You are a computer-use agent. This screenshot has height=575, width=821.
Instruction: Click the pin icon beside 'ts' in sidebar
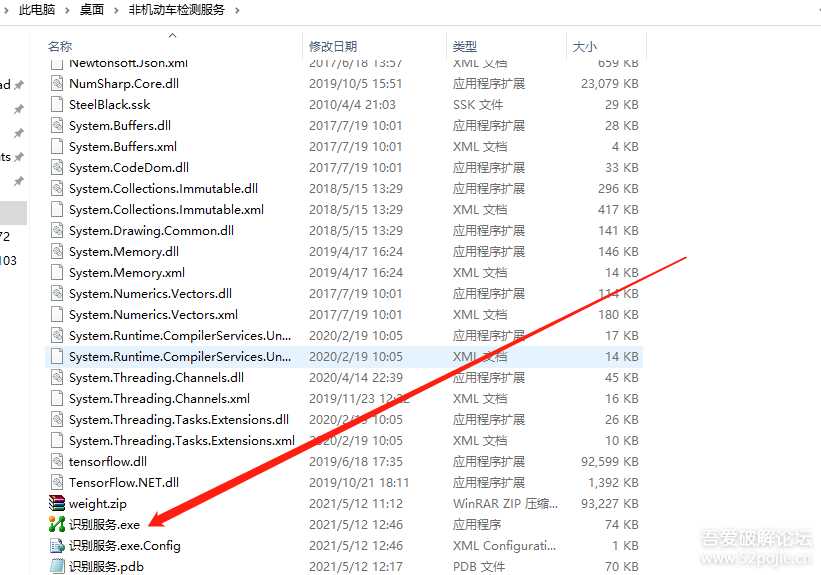coord(19,157)
